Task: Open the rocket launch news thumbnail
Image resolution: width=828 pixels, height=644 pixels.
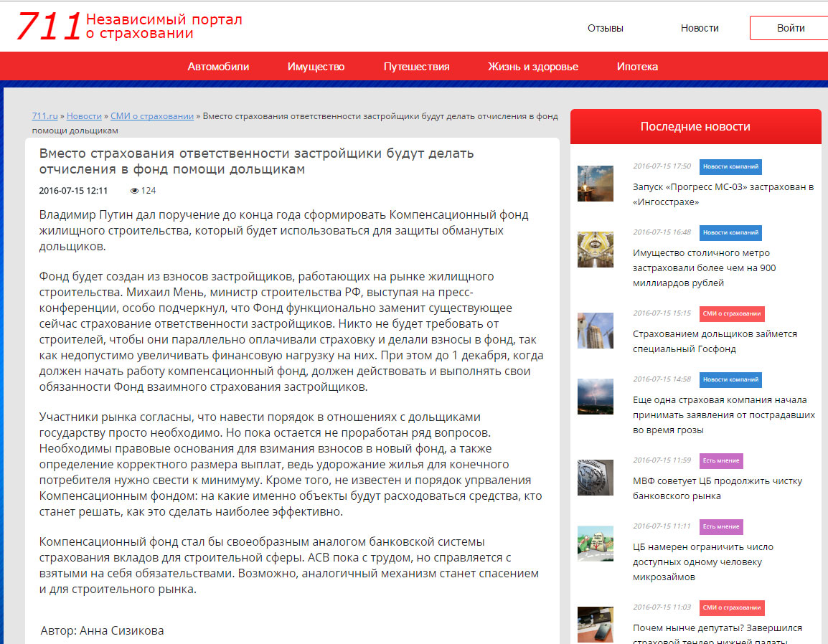Action: pyautogui.click(x=595, y=183)
